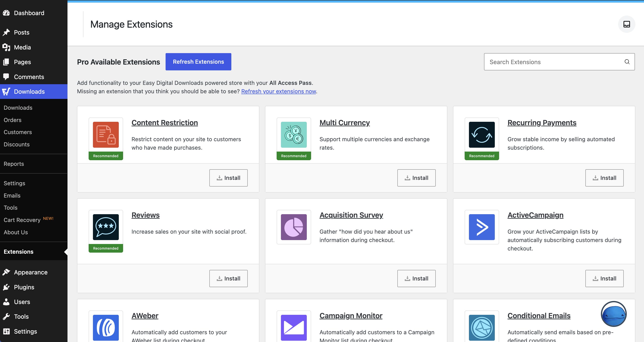The height and width of the screenshot is (342, 644).
Task: Click the Content Restriction extension icon
Action: point(106,135)
